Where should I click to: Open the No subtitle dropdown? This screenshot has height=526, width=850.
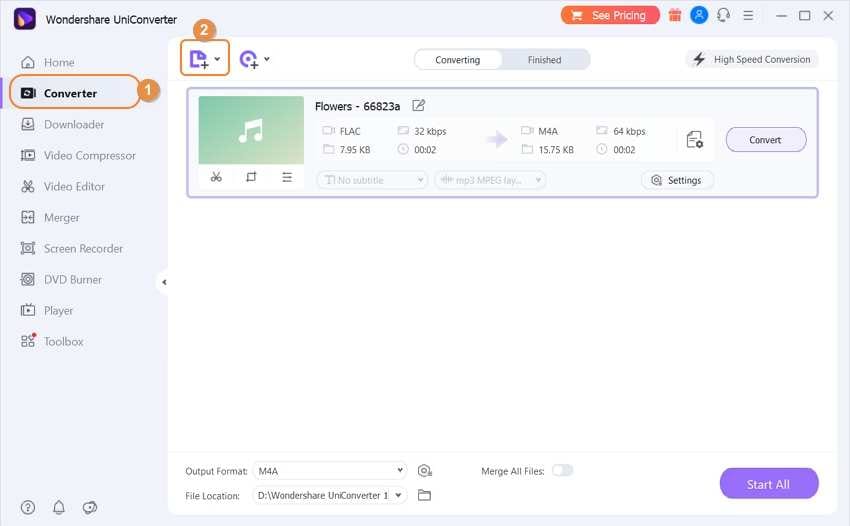click(x=372, y=180)
